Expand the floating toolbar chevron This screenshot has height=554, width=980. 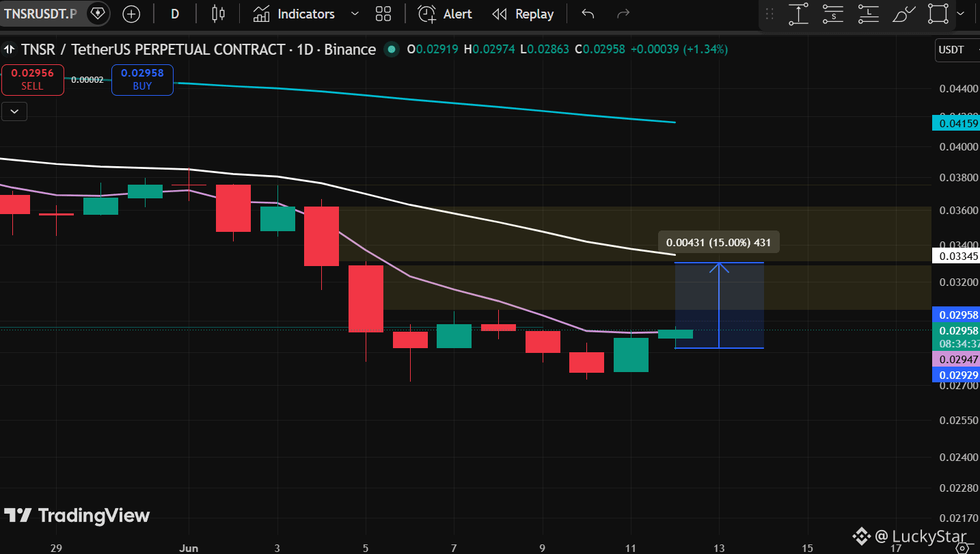coord(961,14)
